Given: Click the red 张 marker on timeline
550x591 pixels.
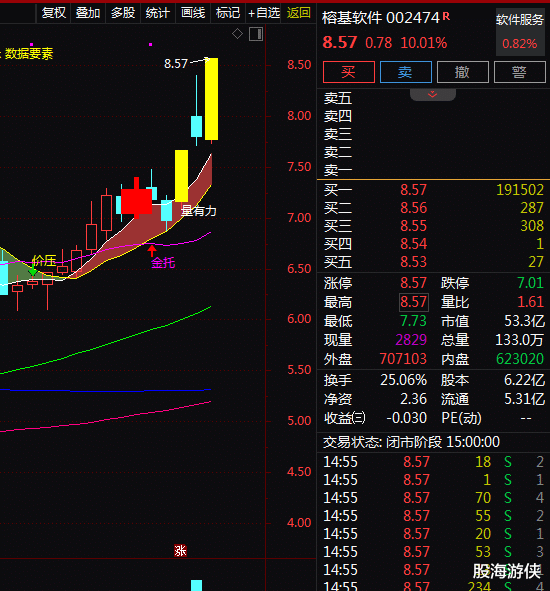Looking at the screenshot, I should (x=180, y=551).
